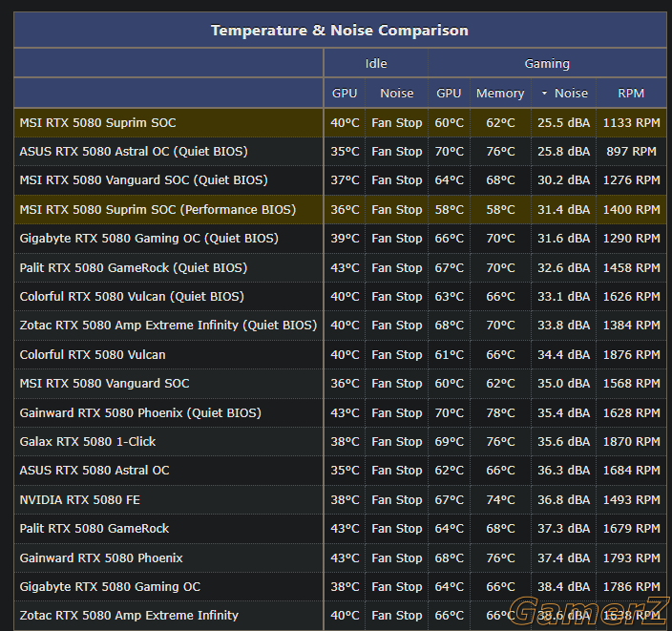This screenshot has height=631, width=672.
Task: Select Gigabyte RTX 5080 Gaming OC (Quiet BIOS) name
Action: tap(149, 239)
